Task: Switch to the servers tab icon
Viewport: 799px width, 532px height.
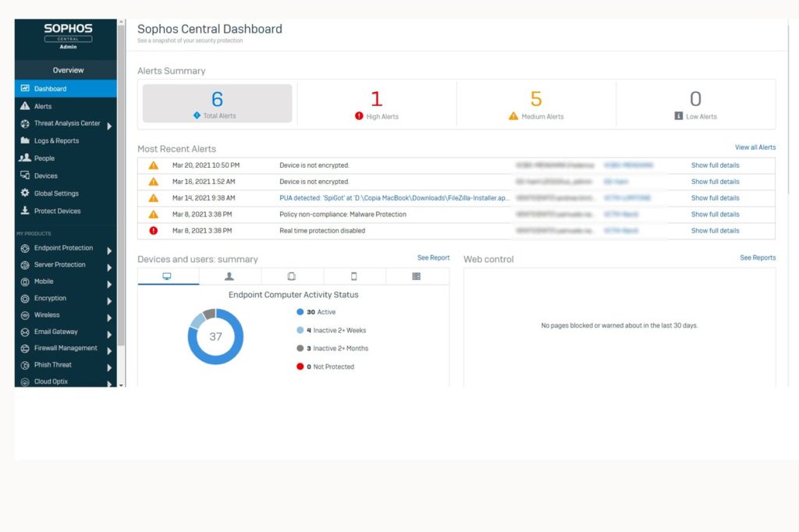Action: coord(292,276)
